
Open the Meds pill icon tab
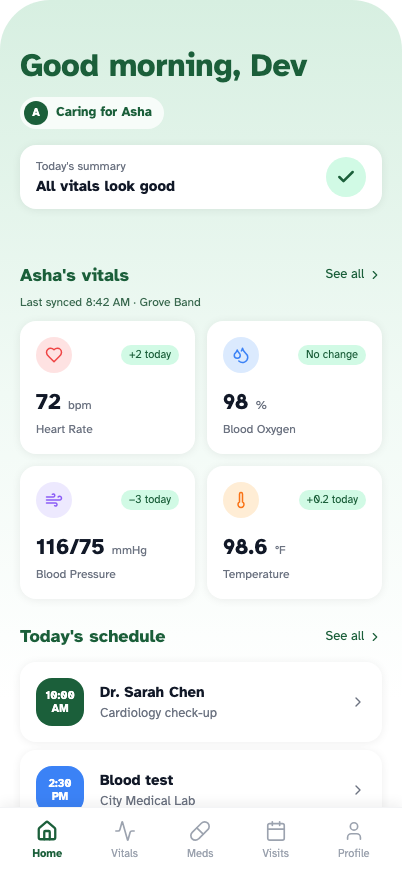click(200, 839)
